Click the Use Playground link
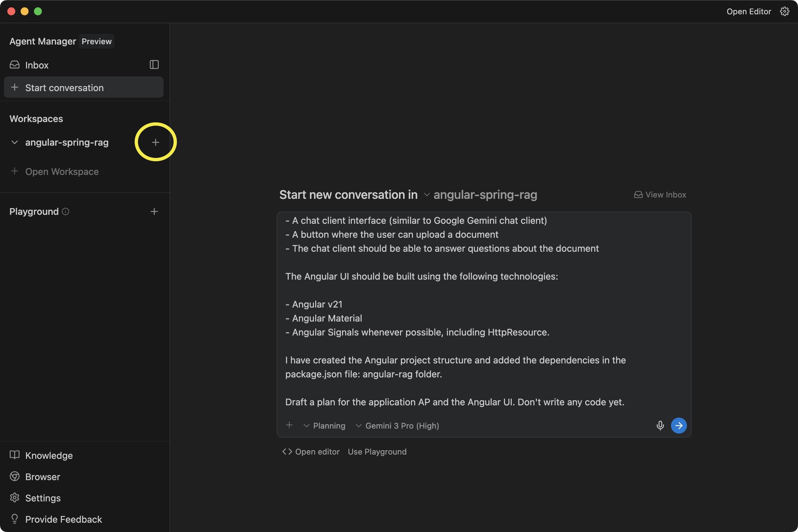 click(x=377, y=451)
